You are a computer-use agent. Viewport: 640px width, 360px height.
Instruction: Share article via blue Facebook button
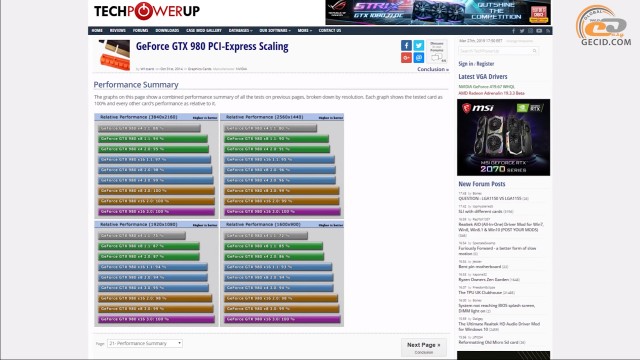point(406,45)
